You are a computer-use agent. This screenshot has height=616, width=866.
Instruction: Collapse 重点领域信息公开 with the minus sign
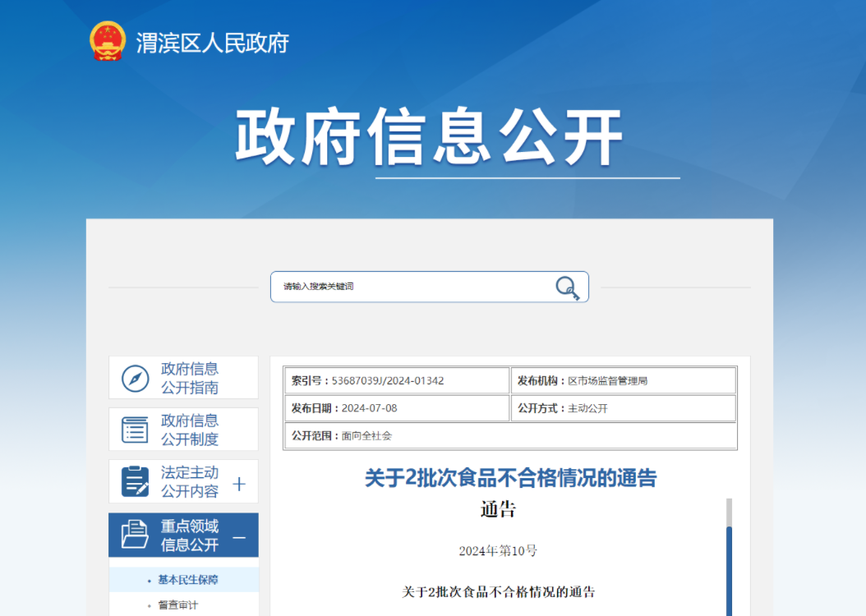coord(239,537)
